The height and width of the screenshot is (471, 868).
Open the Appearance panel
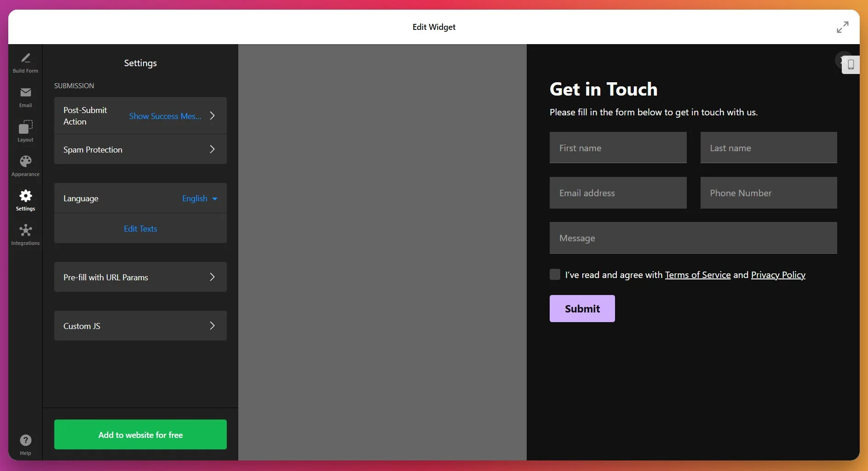pyautogui.click(x=25, y=165)
